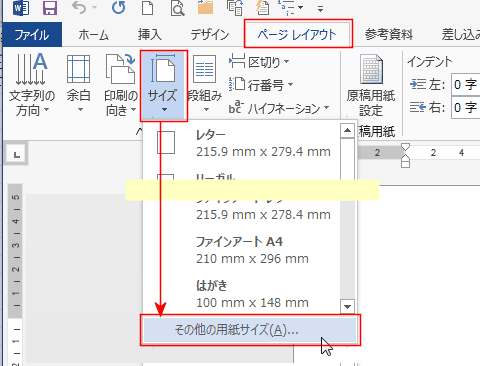Open the quick access list-format dropdown icon
The width and height of the screenshot is (480, 366).
[292, 8]
